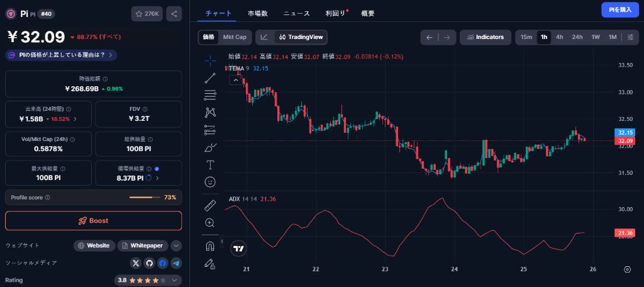Select the text annotation tool
The width and height of the screenshot is (644, 287).
(210, 165)
